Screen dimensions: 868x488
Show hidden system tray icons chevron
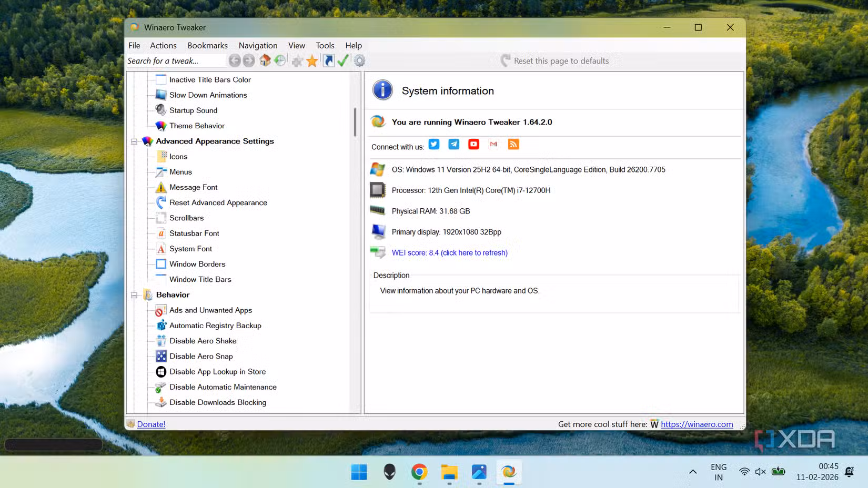tap(693, 472)
